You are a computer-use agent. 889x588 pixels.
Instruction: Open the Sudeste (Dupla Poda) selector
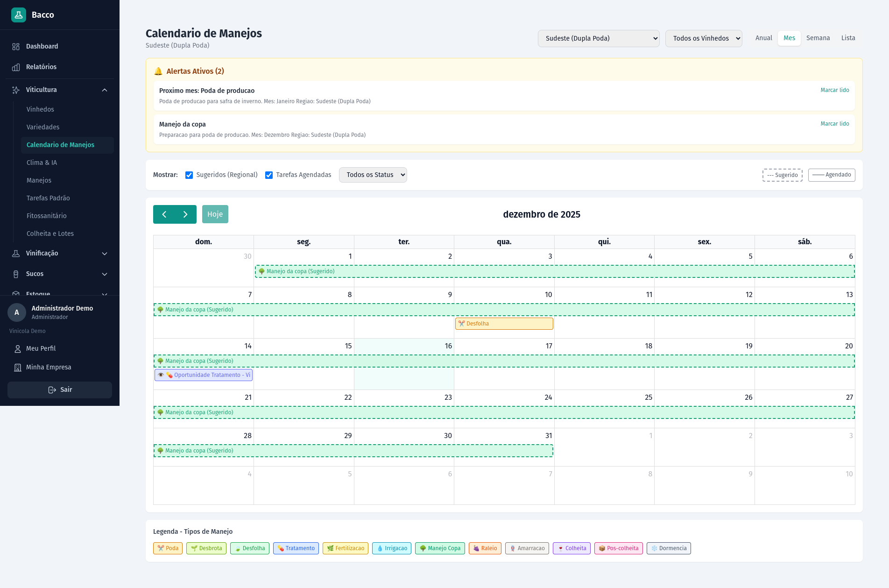coord(599,38)
